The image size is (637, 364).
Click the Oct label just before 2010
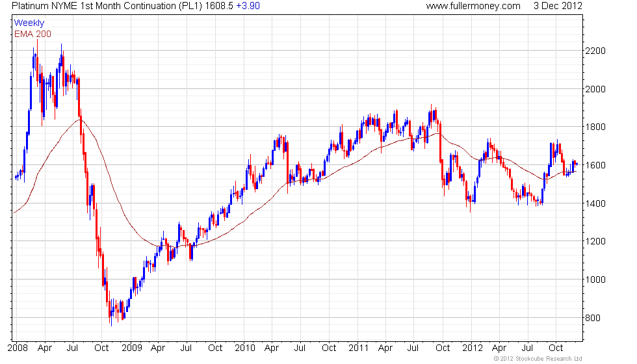215,348
